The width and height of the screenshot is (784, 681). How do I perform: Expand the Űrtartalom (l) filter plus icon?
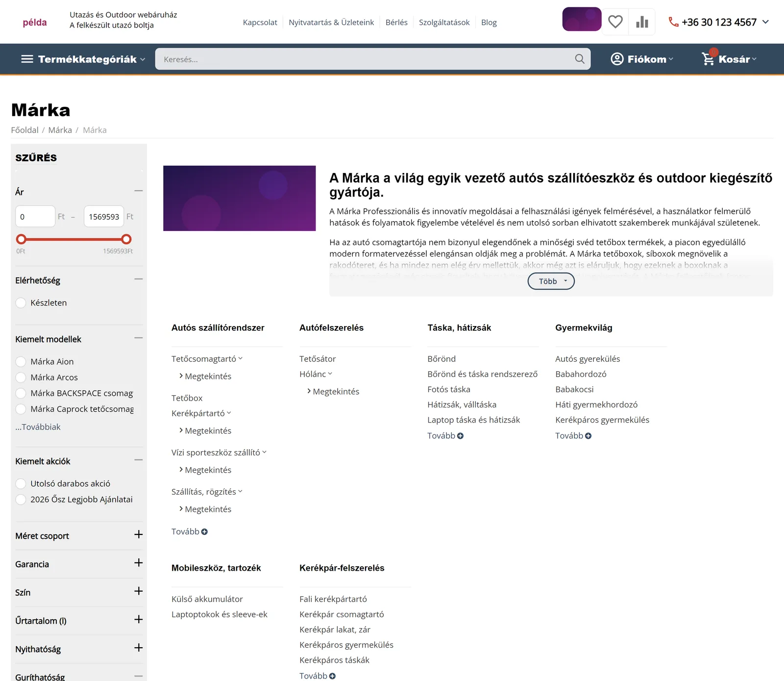click(139, 619)
